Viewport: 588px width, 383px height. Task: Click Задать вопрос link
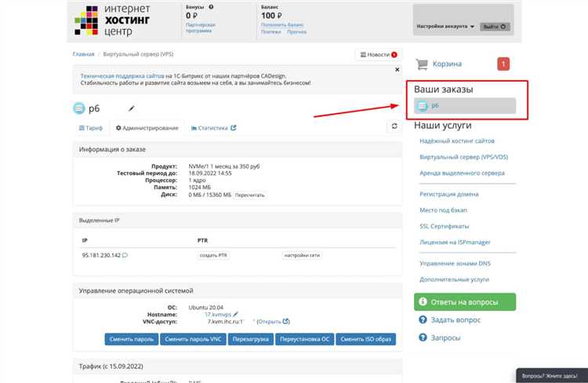[456, 320]
